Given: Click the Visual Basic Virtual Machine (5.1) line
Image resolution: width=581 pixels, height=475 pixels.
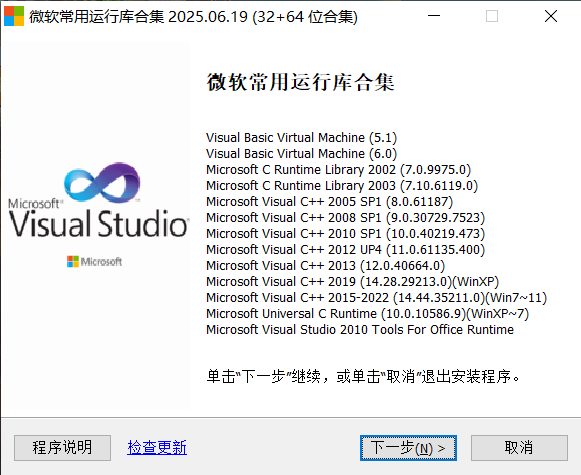Looking at the screenshot, I should point(301,137).
